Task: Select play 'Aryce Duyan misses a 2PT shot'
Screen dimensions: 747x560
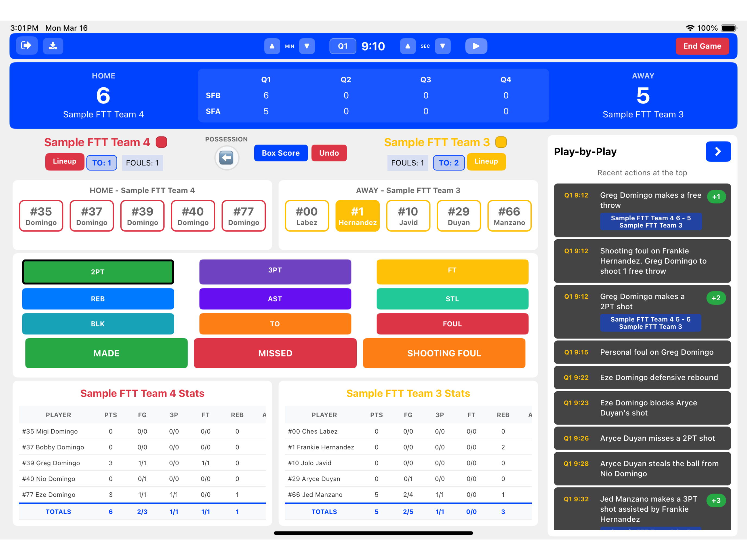Action: [x=642, y=438]
